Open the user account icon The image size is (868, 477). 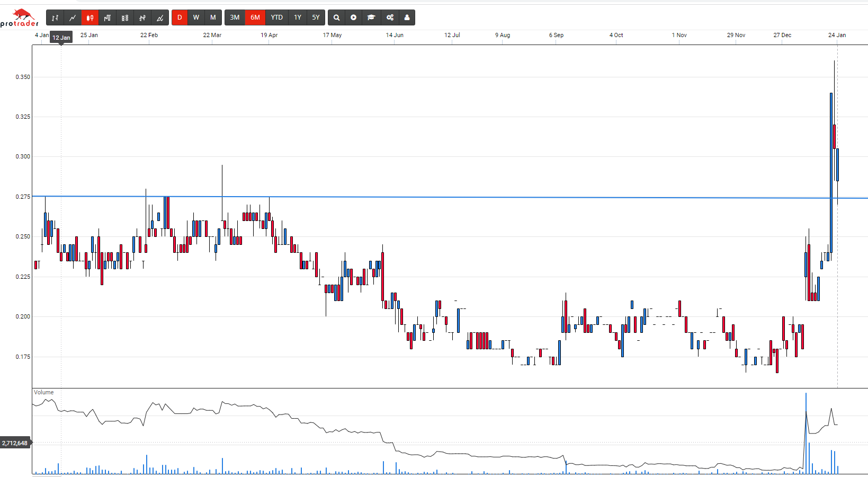click(x=407, y=17)
